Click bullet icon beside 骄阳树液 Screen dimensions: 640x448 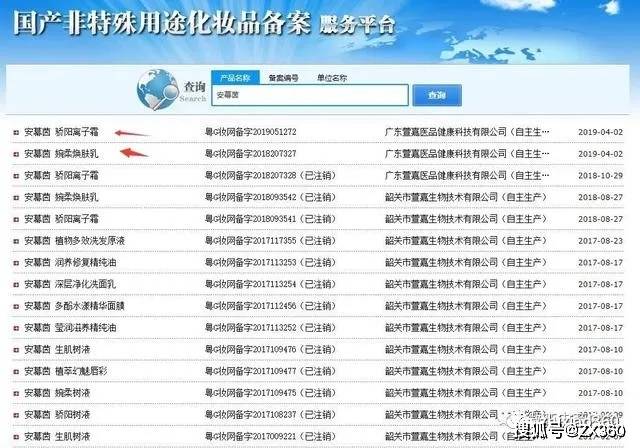(16, 415)
